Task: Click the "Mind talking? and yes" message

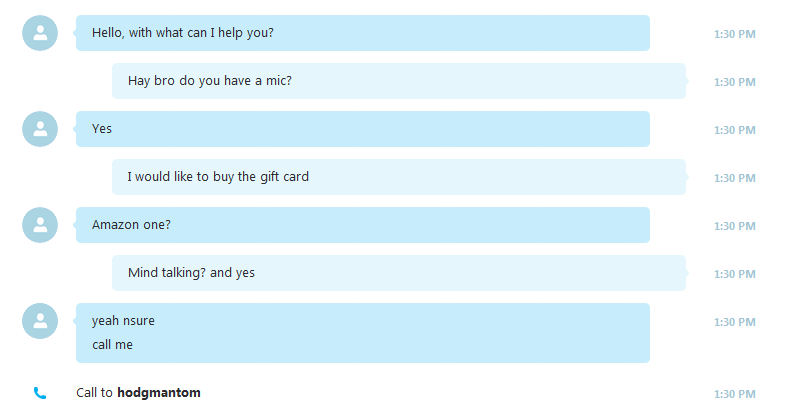Action: click(399, 273)
